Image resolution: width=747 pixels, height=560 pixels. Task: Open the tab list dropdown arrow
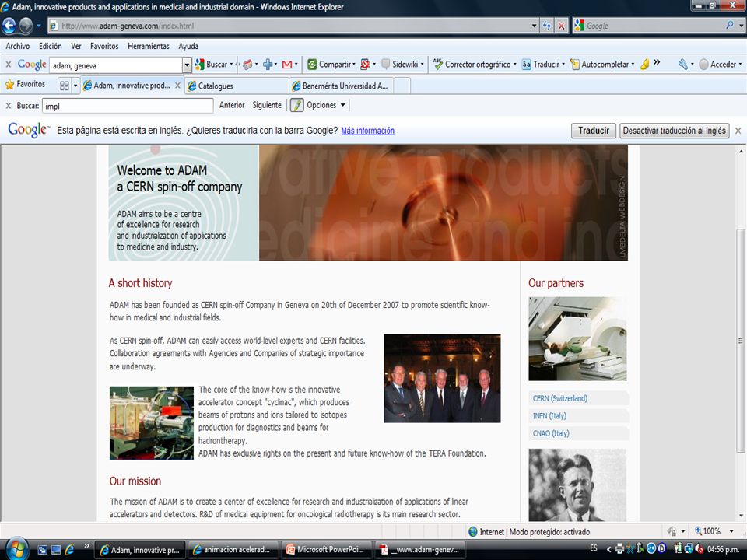coord(75,86)
